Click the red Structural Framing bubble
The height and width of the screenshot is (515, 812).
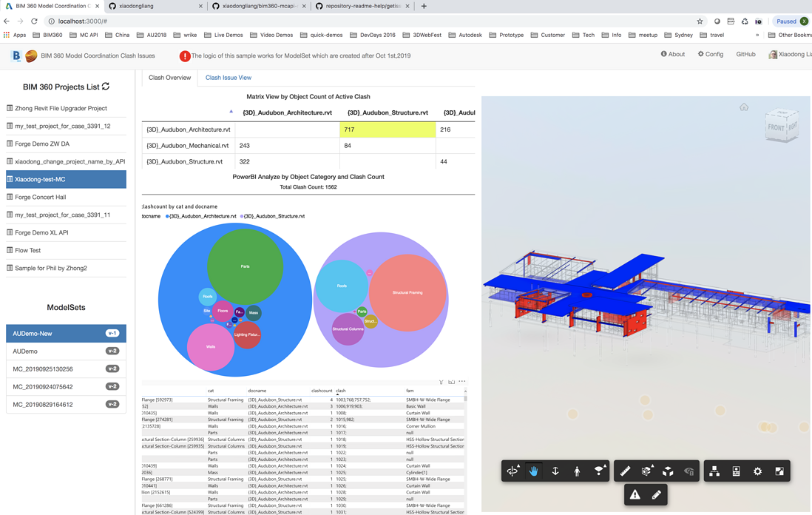pyautogui.click(x=407, y=293)
